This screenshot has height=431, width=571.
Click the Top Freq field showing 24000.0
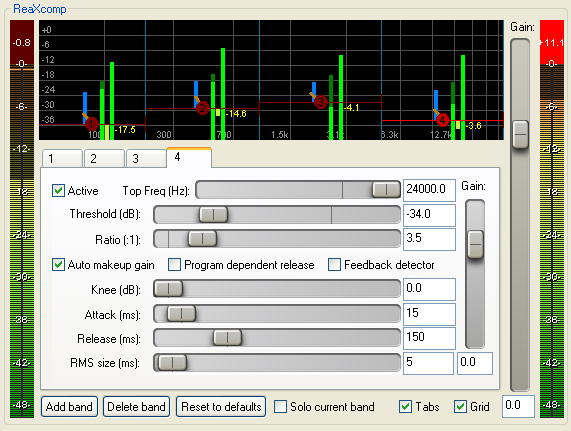tap(429, 190)
